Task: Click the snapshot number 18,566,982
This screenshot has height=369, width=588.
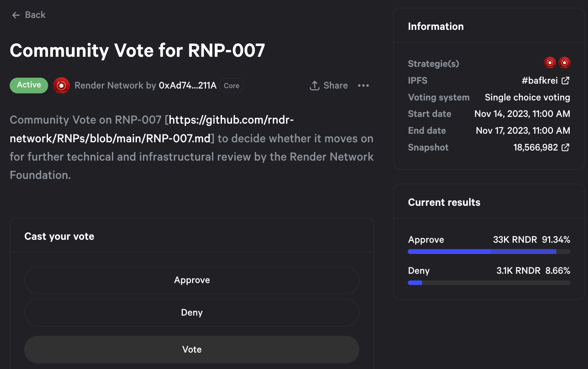Action: [x=536, y=148]
